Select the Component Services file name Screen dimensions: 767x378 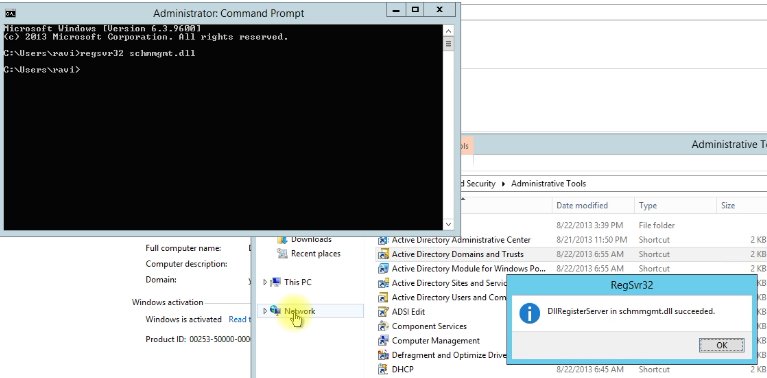[429, 326]
